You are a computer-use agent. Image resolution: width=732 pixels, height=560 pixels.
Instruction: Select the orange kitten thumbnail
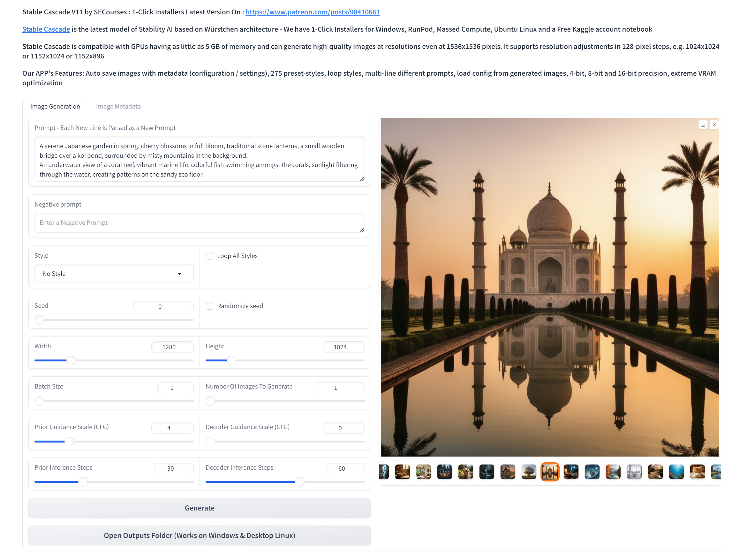(697, 472)
